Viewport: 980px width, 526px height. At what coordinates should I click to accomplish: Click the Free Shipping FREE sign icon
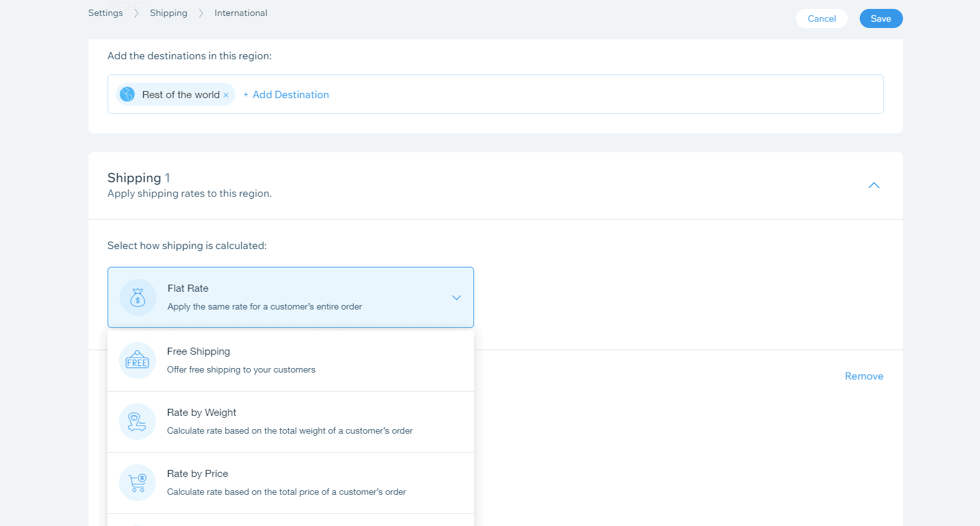[137, 360]
